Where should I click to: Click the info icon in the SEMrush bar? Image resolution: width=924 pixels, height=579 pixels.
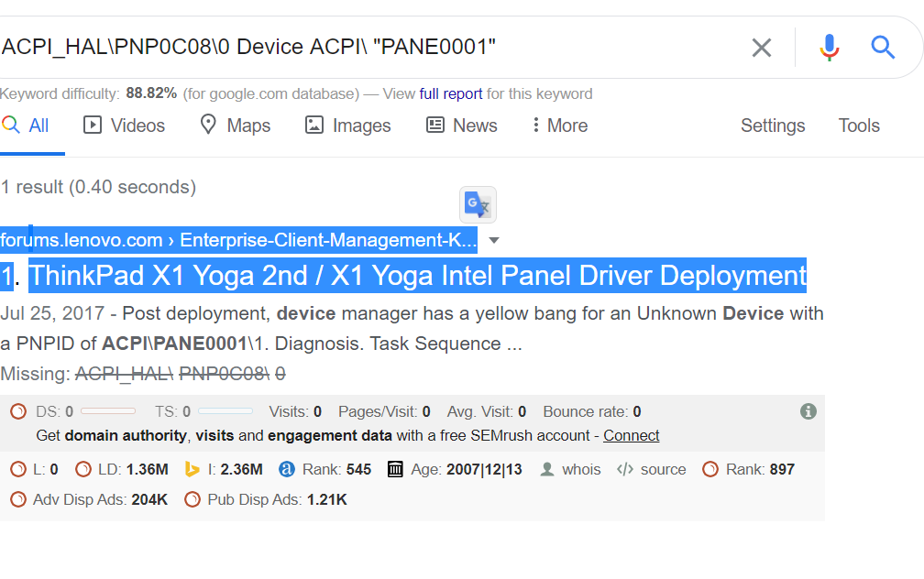[x=808, y=411]
